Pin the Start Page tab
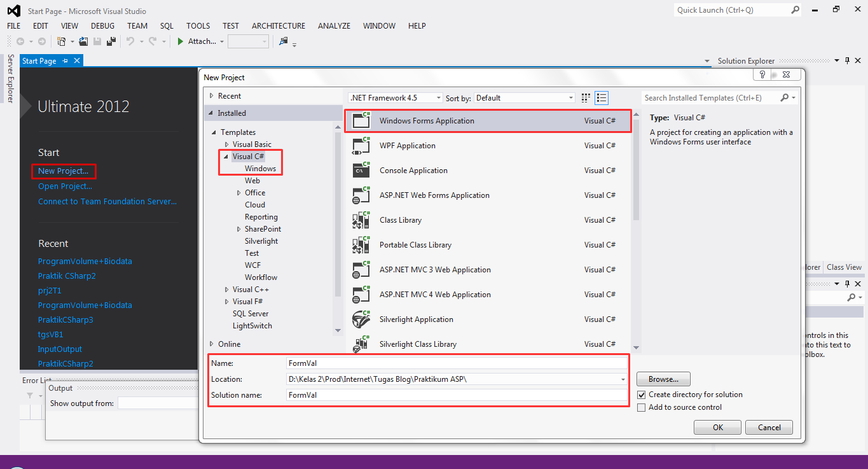The image size is (868, 469). [64, 61]
